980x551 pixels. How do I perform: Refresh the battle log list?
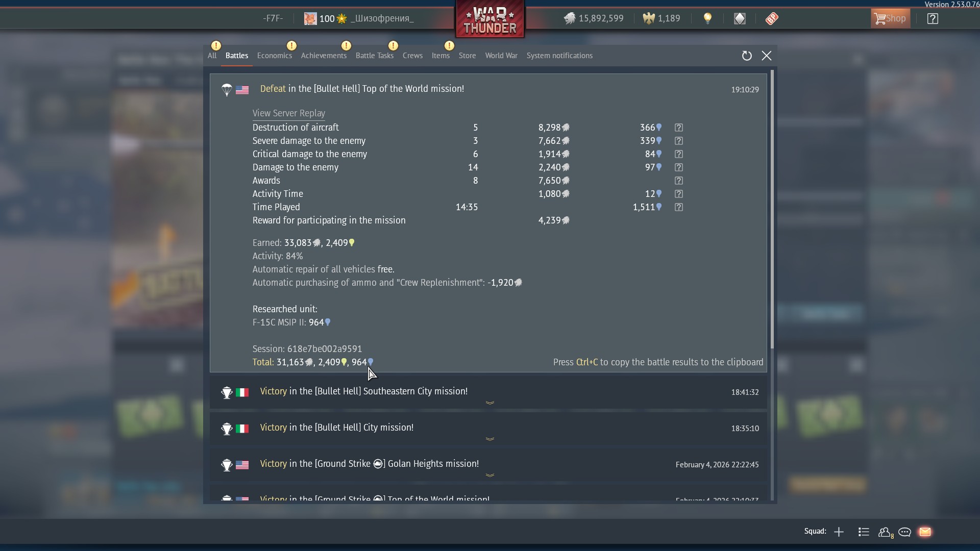pyautogui.click(x=747, y=56)
